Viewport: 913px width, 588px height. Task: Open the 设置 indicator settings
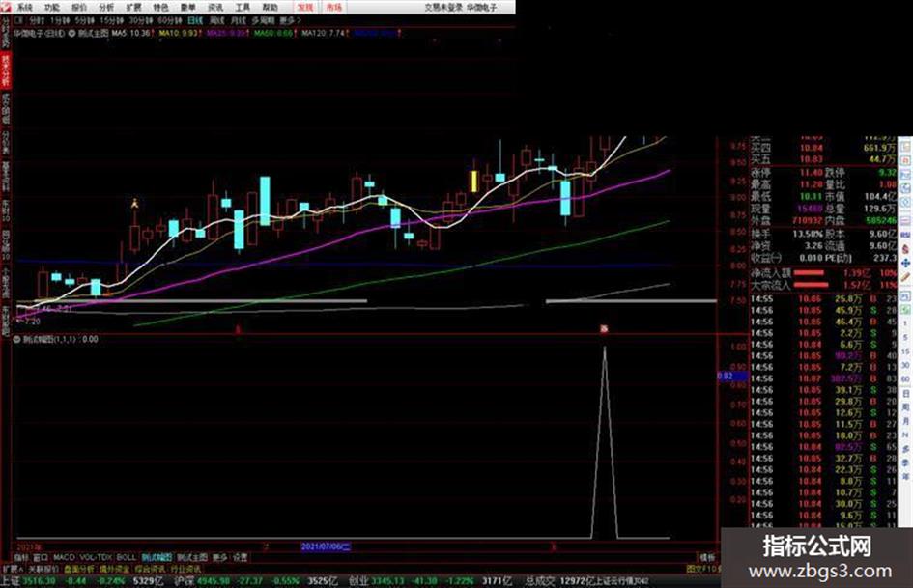240,558
